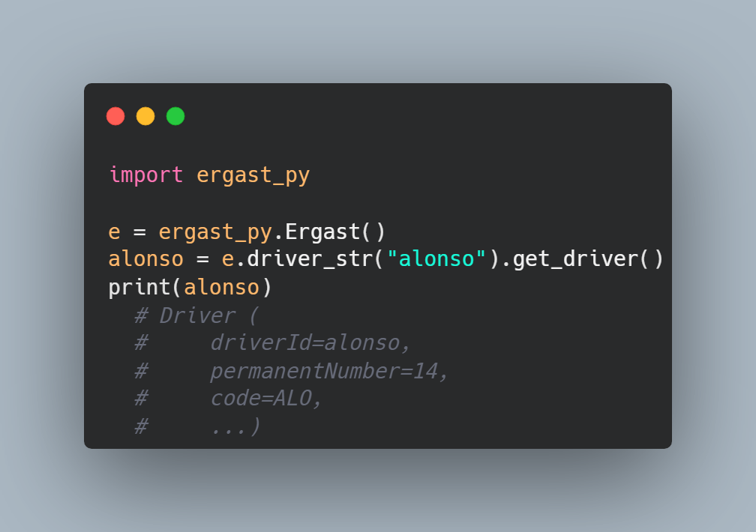Click the driverId=alonso comment
The height and width of the screenshot is (532, 756).
click(310, 343)
